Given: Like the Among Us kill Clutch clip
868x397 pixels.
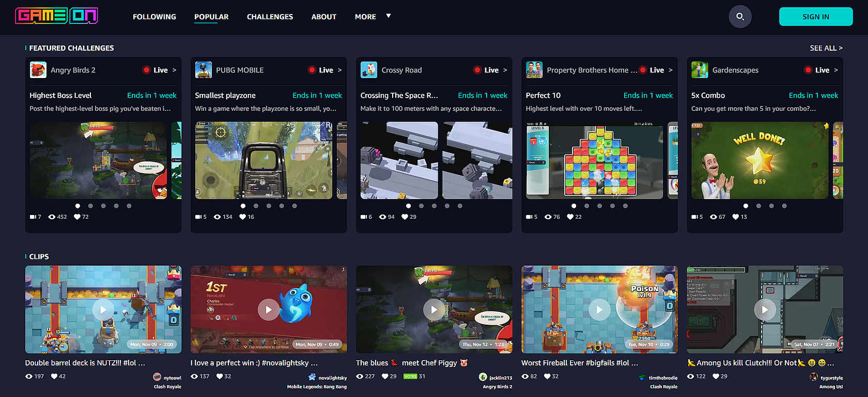Looking at the screenshot, I should click(716, 376).
